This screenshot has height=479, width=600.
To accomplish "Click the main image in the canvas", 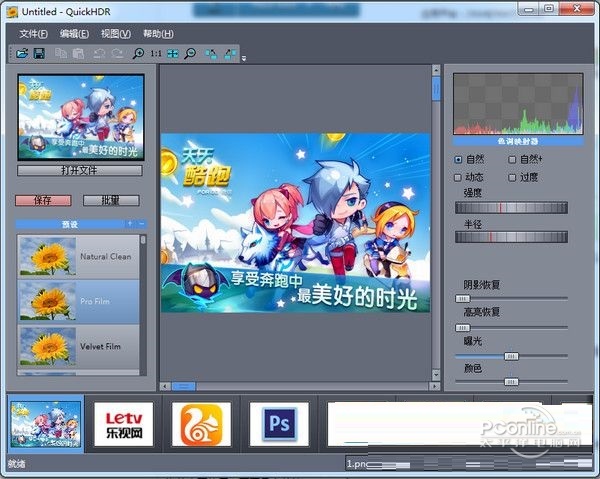I will point(295,223).
